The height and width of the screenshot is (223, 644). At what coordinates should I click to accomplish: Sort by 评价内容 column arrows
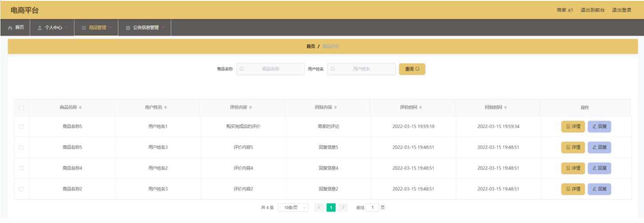(250, 108)
